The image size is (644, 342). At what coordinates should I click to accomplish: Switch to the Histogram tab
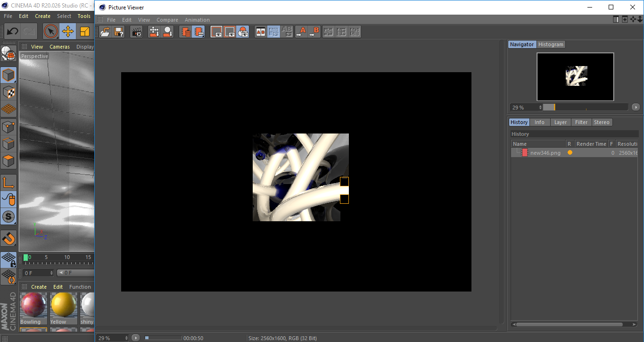(x=551, y=44)
